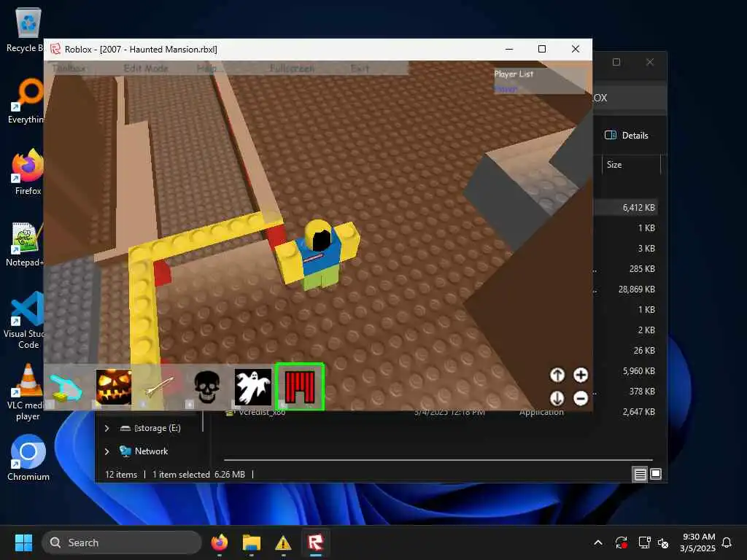Tilt camera down with arrow button
This screenshot has width=747, height=560.
[557, 398]
